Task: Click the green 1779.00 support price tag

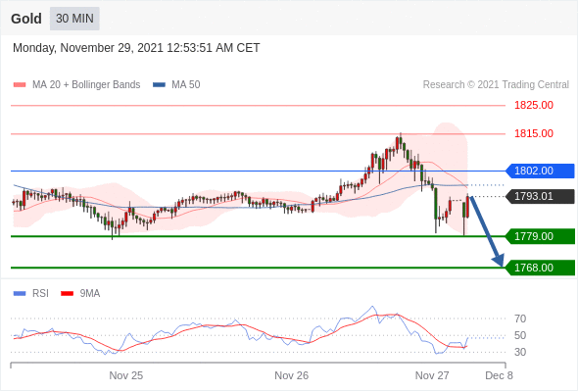Action: click(540, 236)
